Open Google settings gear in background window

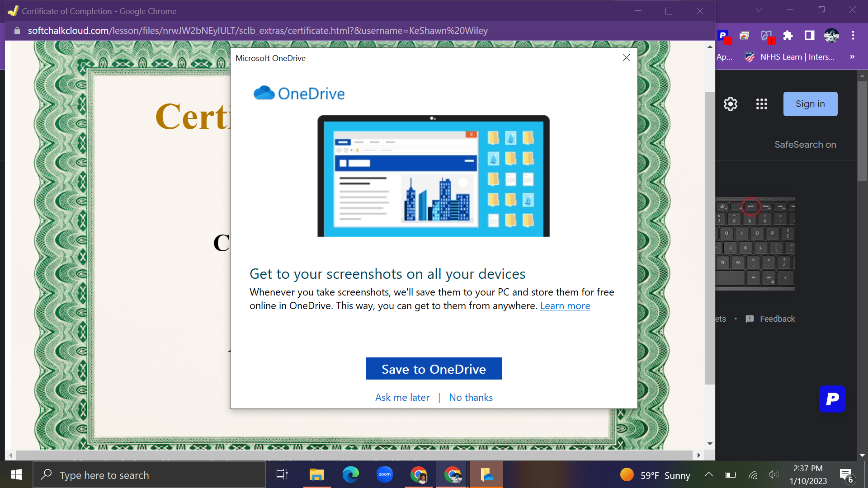coord(731,104)
